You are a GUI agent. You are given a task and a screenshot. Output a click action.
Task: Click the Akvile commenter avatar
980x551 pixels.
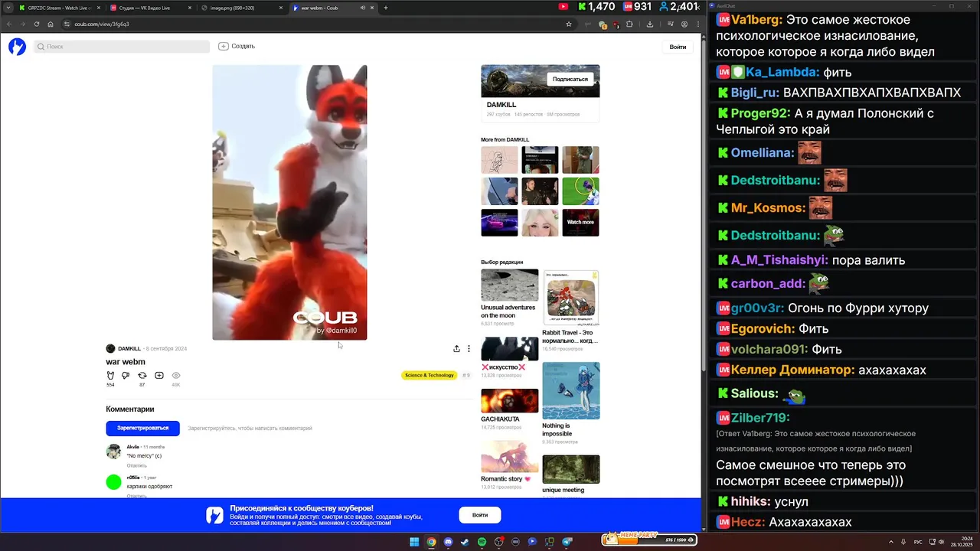pos(113,451)
